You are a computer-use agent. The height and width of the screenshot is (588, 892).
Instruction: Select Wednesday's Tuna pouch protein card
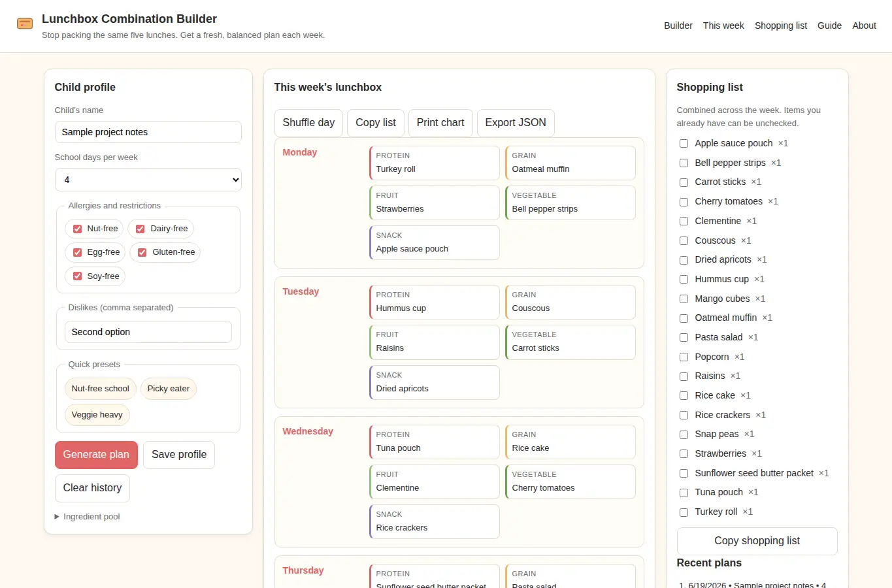pos(435,442)
